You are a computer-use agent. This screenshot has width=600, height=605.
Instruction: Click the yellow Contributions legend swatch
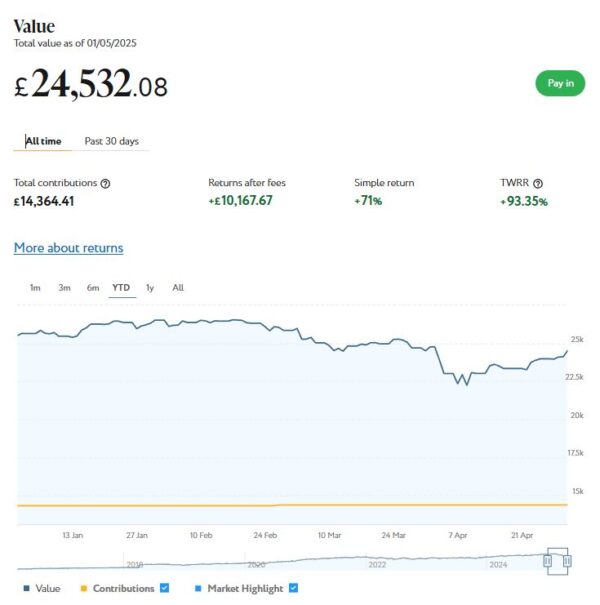pos(83,588)
